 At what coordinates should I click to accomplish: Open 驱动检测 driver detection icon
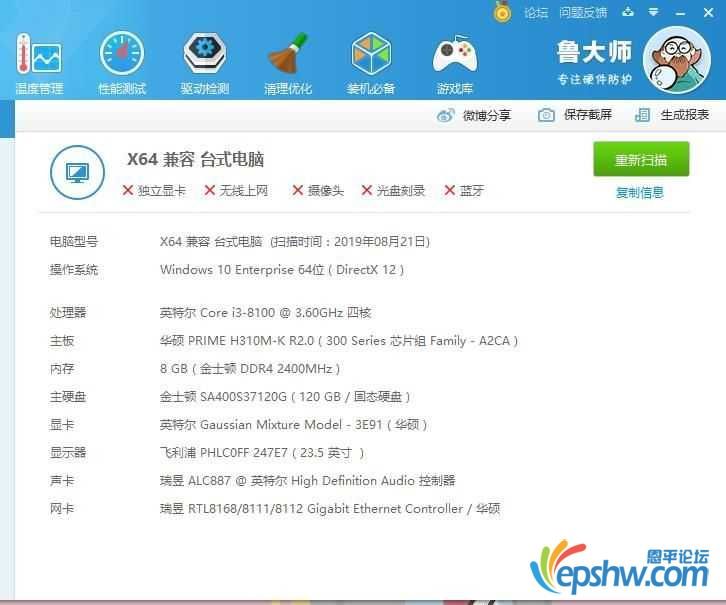(x=205, y=62)
